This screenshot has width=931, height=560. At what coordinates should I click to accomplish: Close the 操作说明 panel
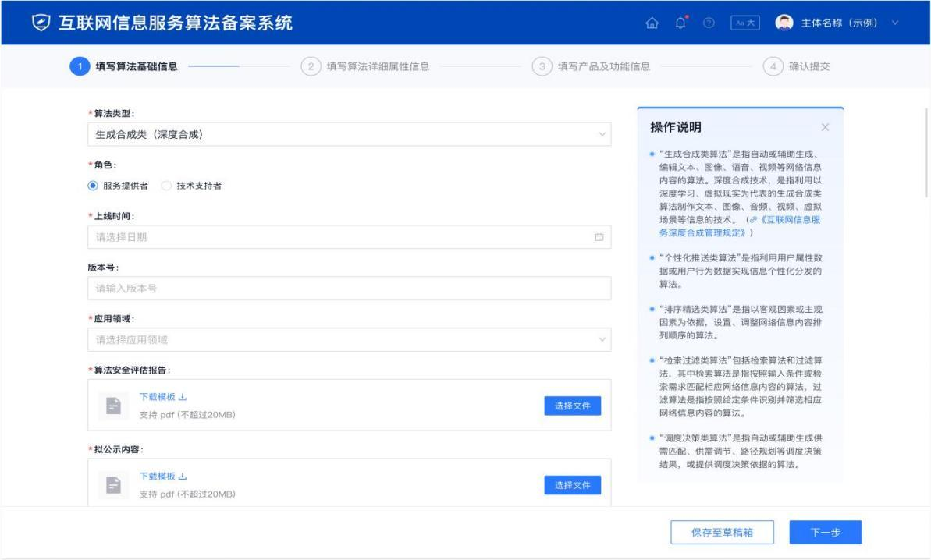tap(826, 127)
